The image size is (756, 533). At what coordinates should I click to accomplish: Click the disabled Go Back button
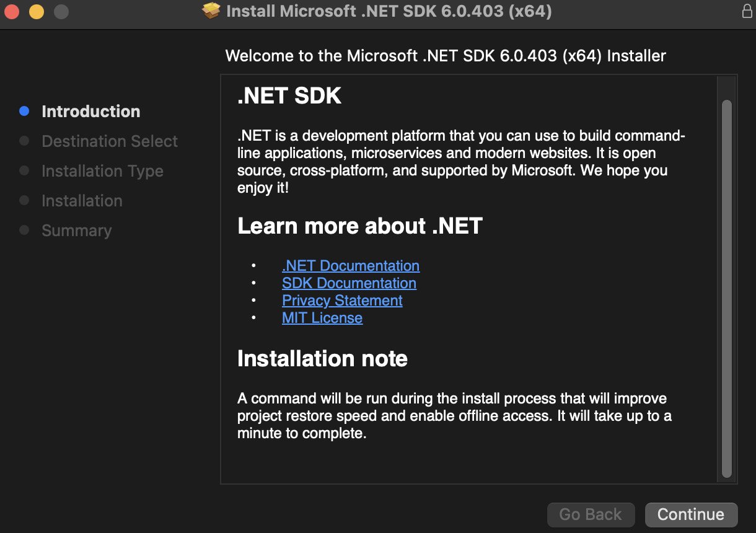[591, 514]
